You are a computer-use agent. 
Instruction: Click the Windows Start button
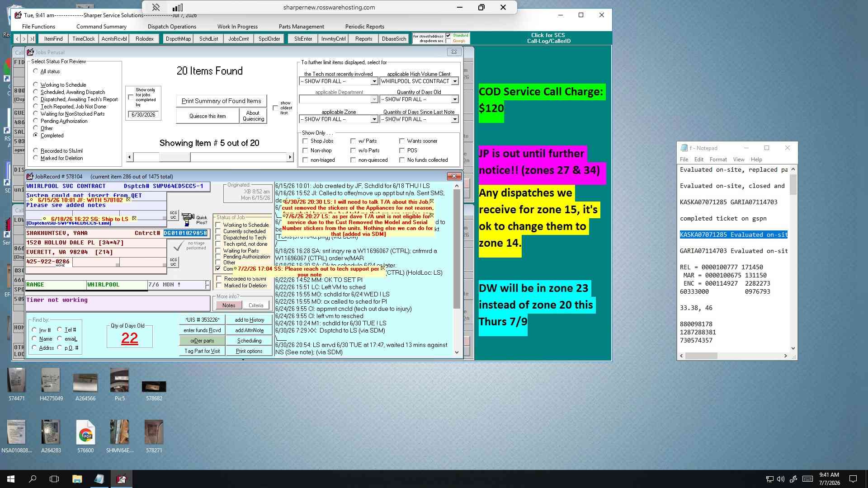[x=11, y=479]
